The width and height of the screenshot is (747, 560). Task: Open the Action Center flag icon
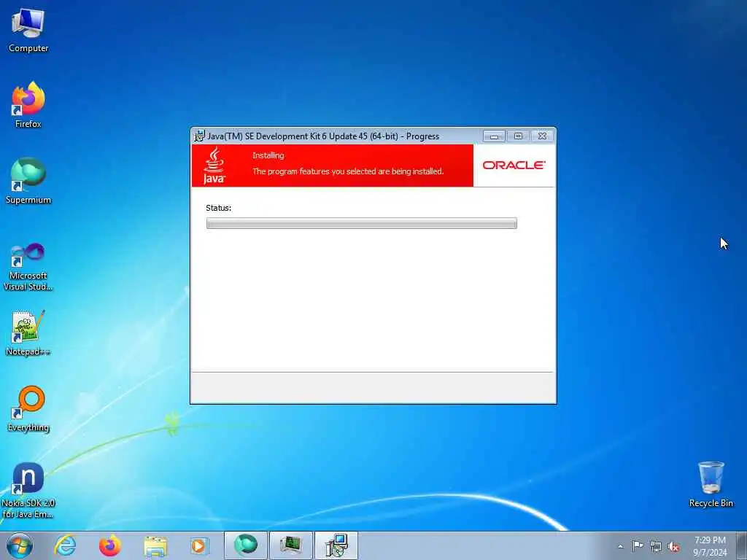point(638,545)
